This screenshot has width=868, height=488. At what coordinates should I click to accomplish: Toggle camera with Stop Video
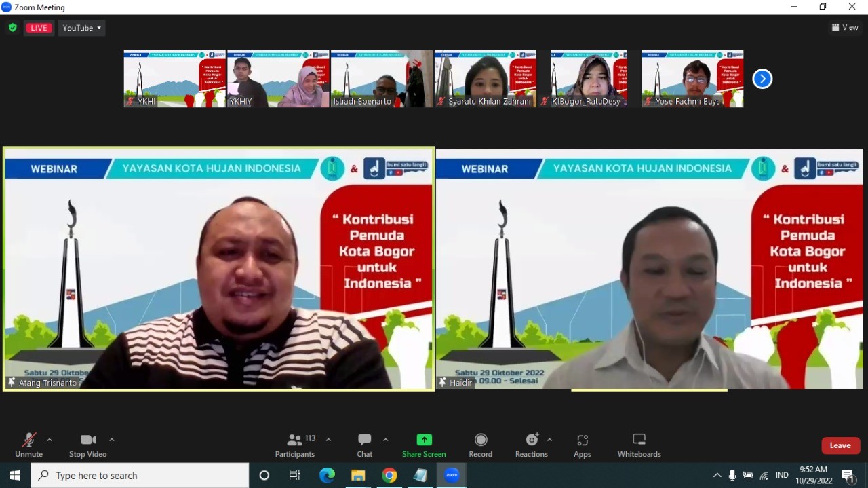[88, 445]
